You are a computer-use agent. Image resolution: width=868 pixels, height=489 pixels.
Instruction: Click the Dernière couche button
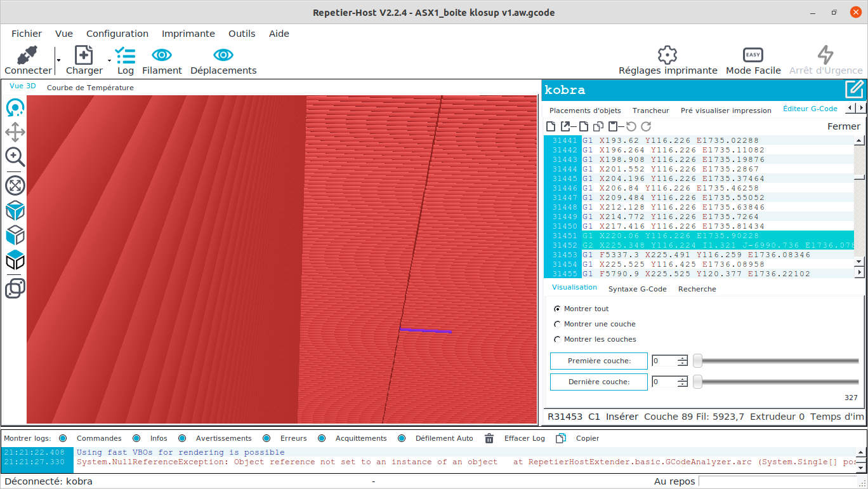[x=599, y=382]
